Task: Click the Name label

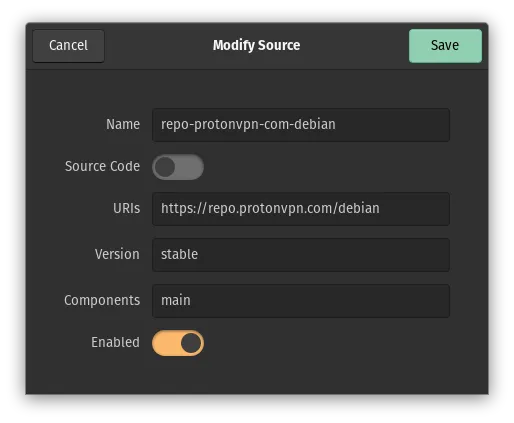Action: [x=123, y=124]
